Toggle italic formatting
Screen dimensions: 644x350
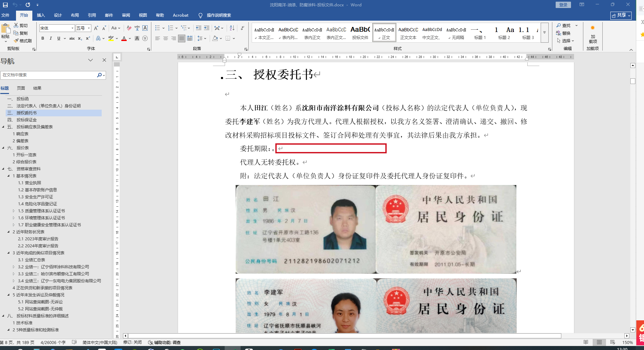pos(51,38)
